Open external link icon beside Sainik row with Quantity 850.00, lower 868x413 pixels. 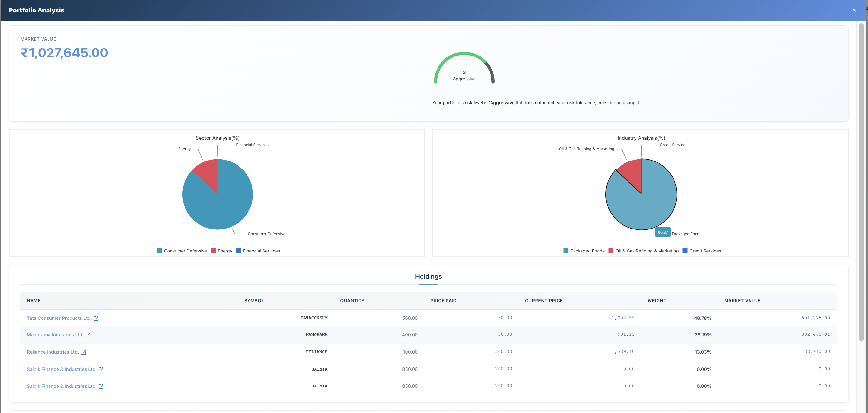101,387
